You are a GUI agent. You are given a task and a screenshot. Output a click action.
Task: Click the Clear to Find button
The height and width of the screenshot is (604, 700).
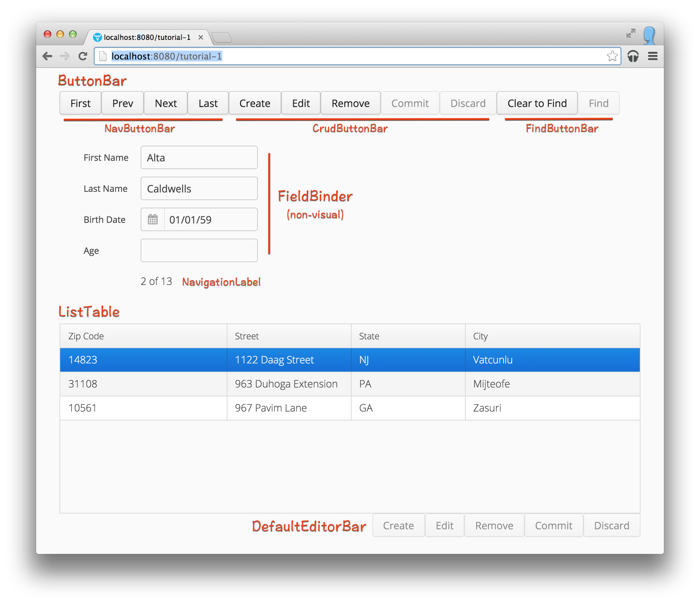537,103
